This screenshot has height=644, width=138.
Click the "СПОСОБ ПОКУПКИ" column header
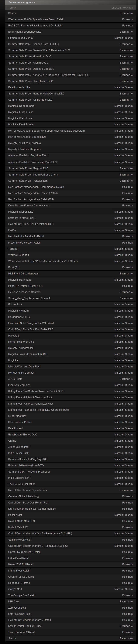(122, 8)
